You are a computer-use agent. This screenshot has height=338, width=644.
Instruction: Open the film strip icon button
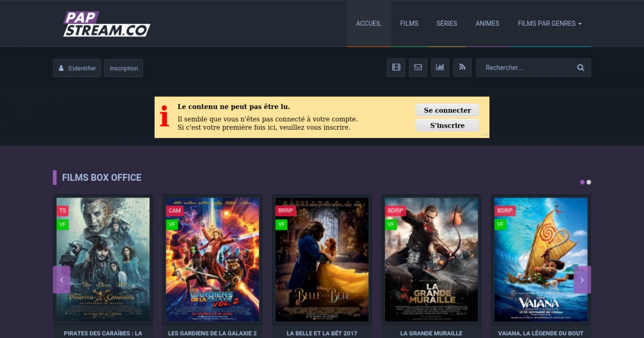coord(396,68)
